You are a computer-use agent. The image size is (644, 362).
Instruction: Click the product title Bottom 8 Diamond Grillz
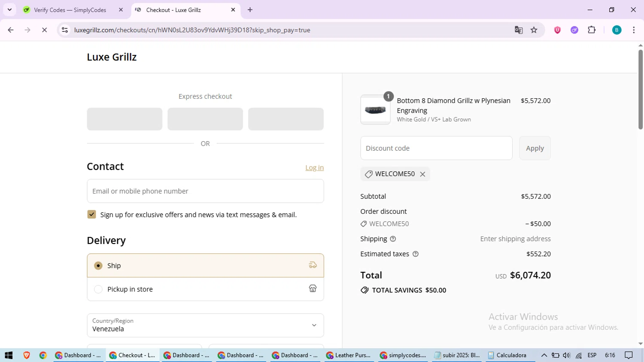coord(453,105)
